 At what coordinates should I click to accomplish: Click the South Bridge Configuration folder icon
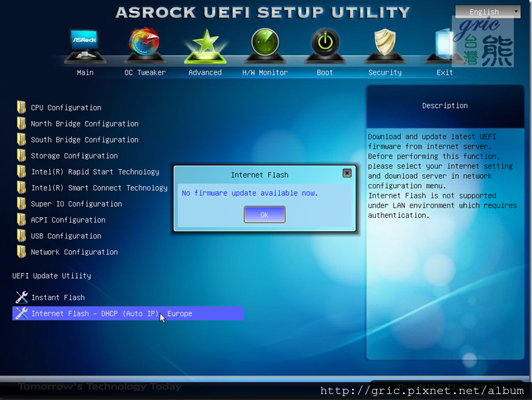click(x=21, y=139)
